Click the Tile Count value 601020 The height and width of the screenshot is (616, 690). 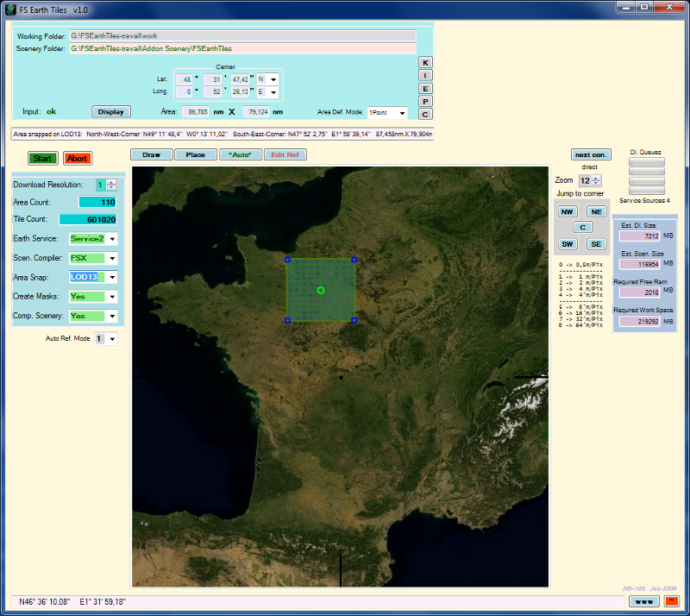(x=88, y=219)
